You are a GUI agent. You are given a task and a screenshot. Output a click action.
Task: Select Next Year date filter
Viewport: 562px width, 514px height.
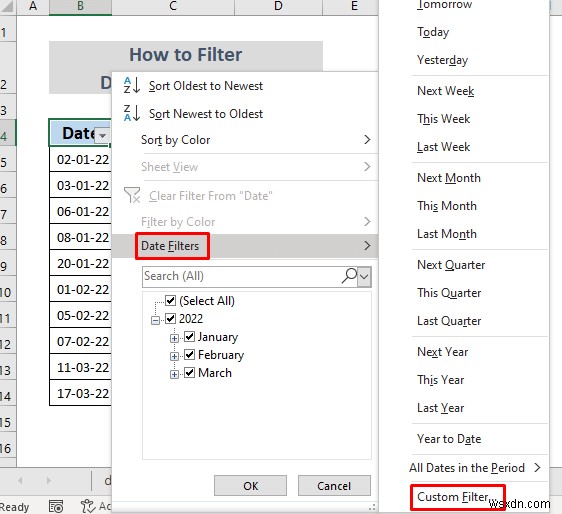[x=443, y=352]
